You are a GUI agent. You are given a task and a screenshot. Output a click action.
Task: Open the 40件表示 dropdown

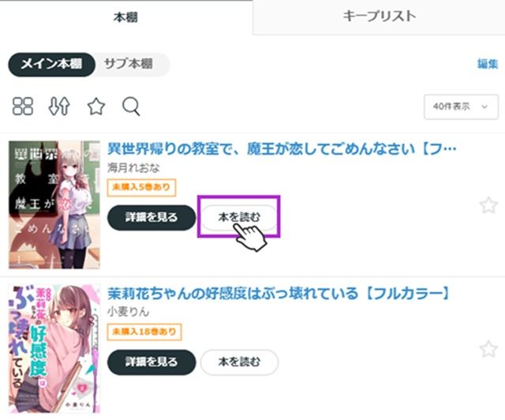461,107
